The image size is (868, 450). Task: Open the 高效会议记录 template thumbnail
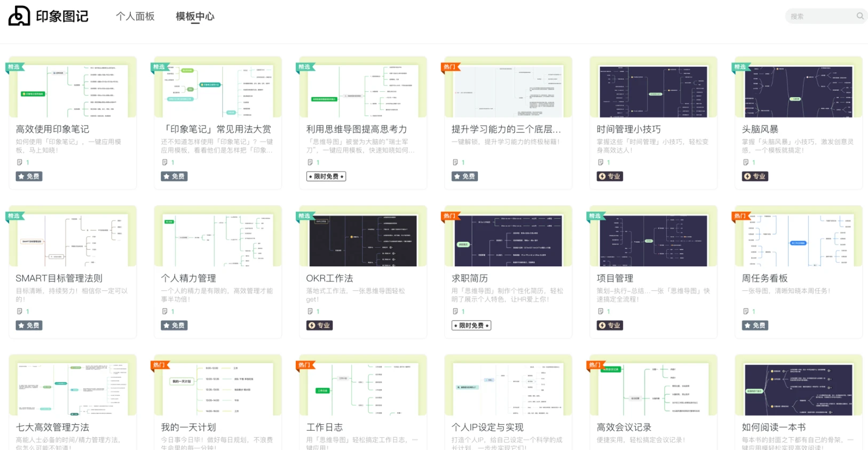click(x=653, y=385)
